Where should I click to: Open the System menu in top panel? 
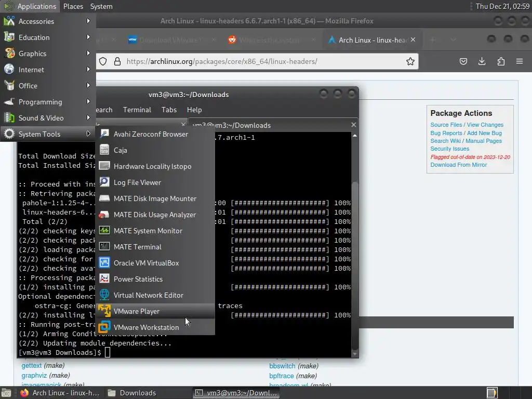point(101,6)
